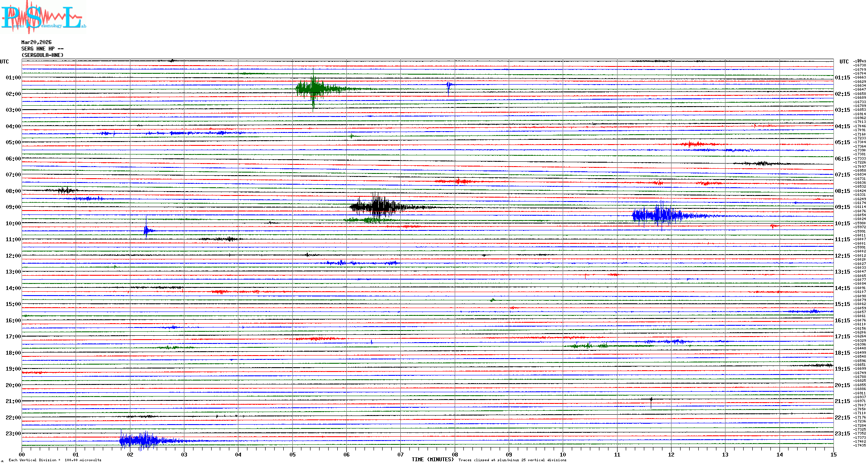Viewport: 868px width, 466px height.
Task: Click the Traces clipped footnote text
Action: (x=512, y=460)
